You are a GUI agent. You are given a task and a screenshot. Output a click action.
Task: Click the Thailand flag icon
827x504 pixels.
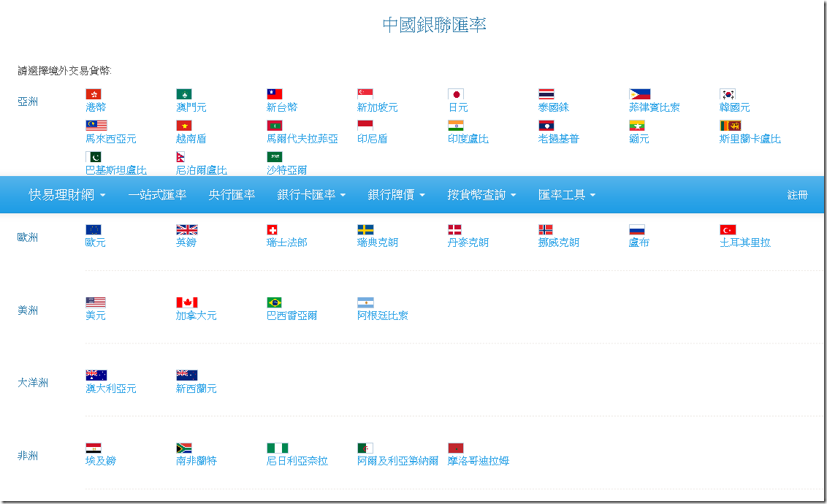(546, 94)
